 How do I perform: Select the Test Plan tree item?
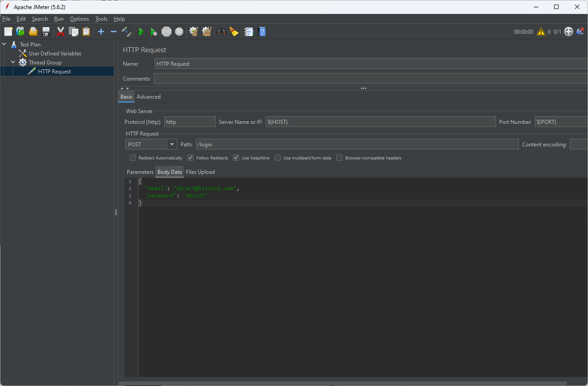[30, 45]
